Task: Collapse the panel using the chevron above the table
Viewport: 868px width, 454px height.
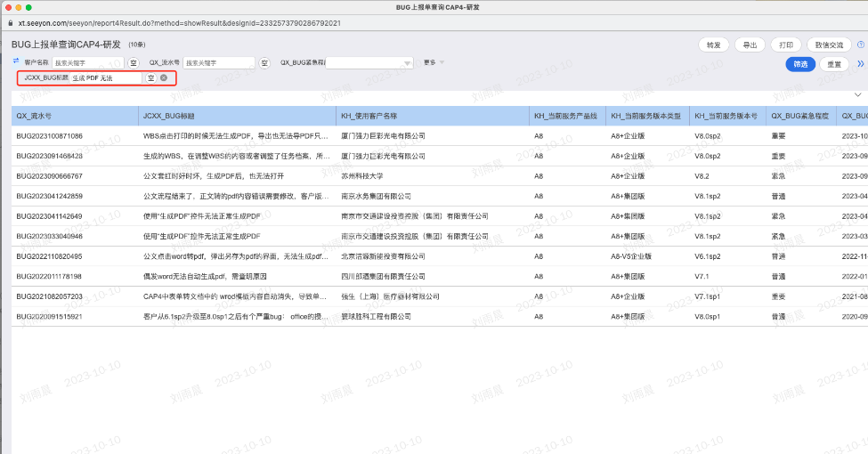Action: 858,94
